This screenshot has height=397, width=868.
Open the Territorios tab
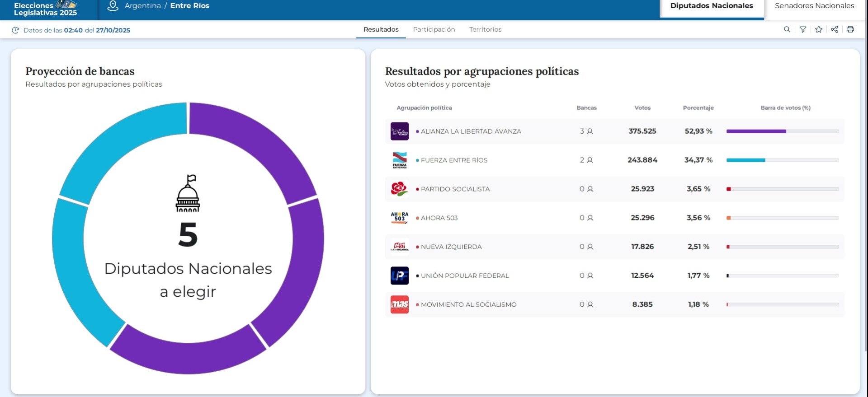(485, 29)
